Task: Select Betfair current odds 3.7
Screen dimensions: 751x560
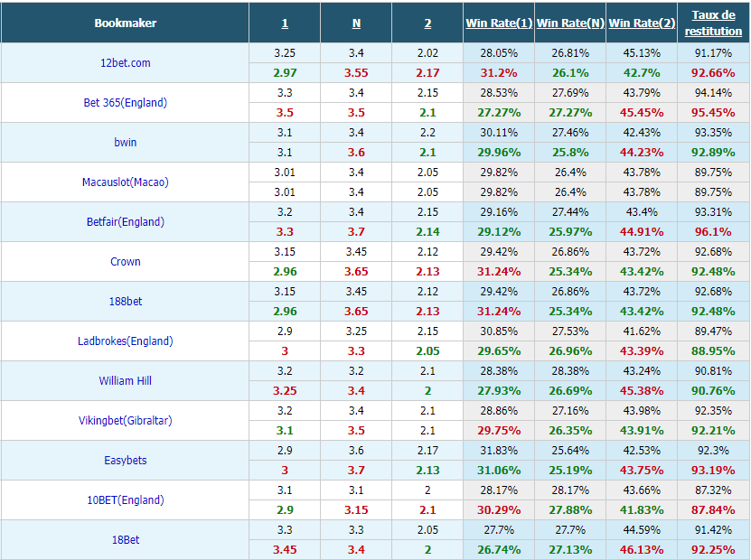Action: pyautogui.click(x=356, y=231)
